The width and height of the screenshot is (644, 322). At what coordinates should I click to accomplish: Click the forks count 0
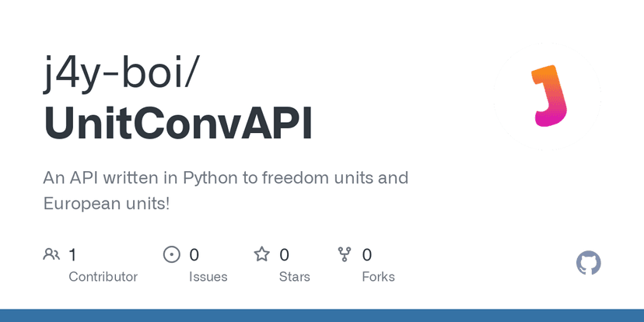click(x=367, y=254)
